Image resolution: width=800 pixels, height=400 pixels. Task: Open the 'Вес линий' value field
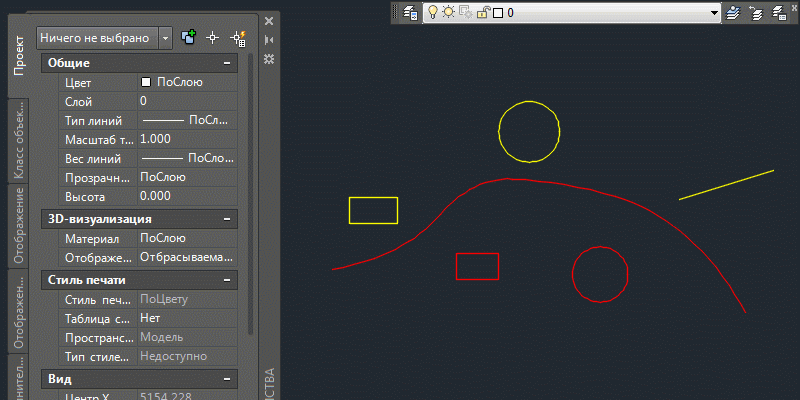(187, 158)
